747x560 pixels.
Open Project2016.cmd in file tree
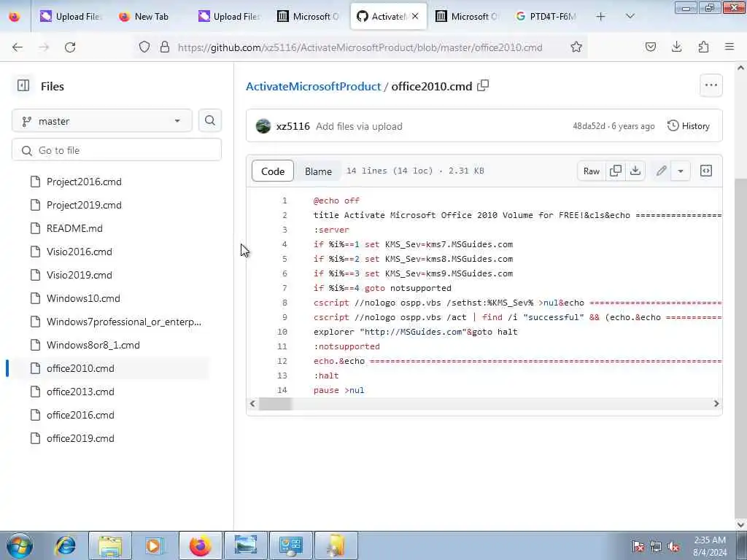pyautogui.click(x=84, y=182)
